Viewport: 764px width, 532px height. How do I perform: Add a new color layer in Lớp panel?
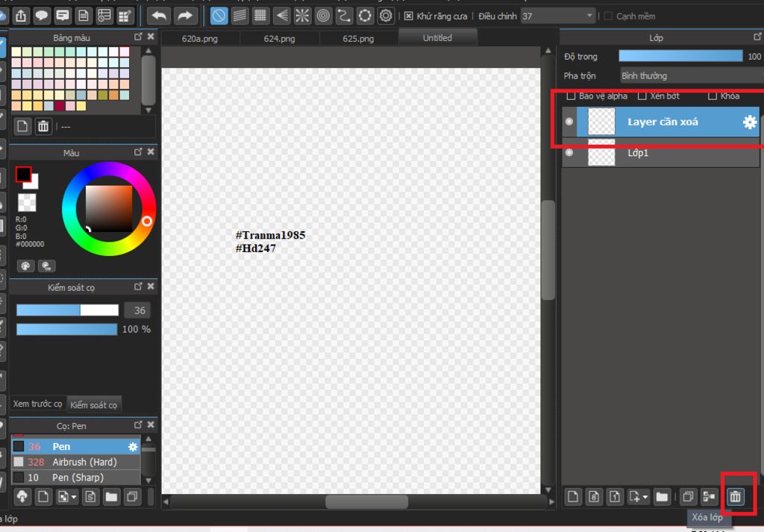573,496
